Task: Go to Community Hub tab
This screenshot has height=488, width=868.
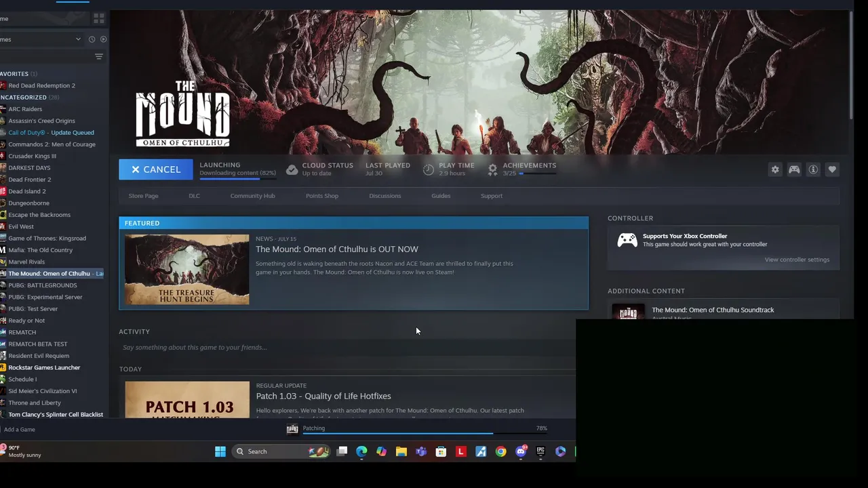Action: 252,196
